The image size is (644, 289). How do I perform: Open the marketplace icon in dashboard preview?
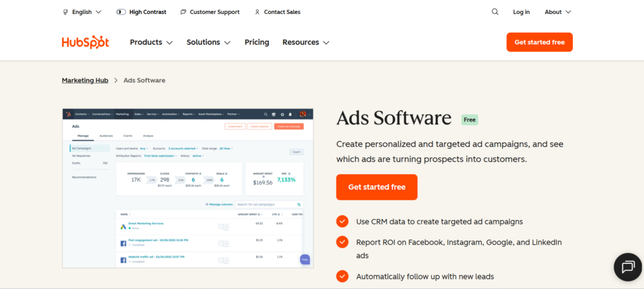(x=274, y=114)
